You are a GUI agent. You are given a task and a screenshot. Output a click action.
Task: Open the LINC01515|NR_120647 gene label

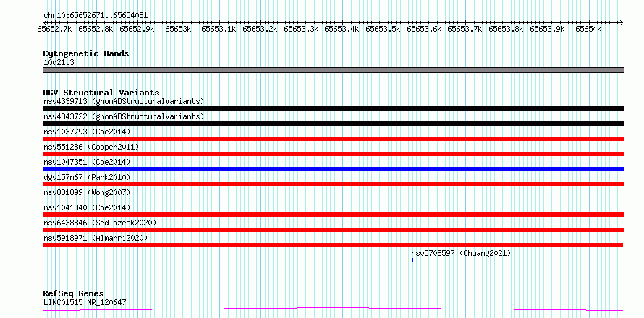click(85, 303)
